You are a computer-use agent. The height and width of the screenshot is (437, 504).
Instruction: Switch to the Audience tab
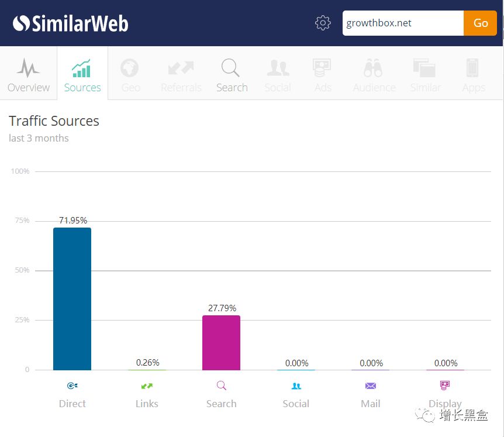[374, 75]
